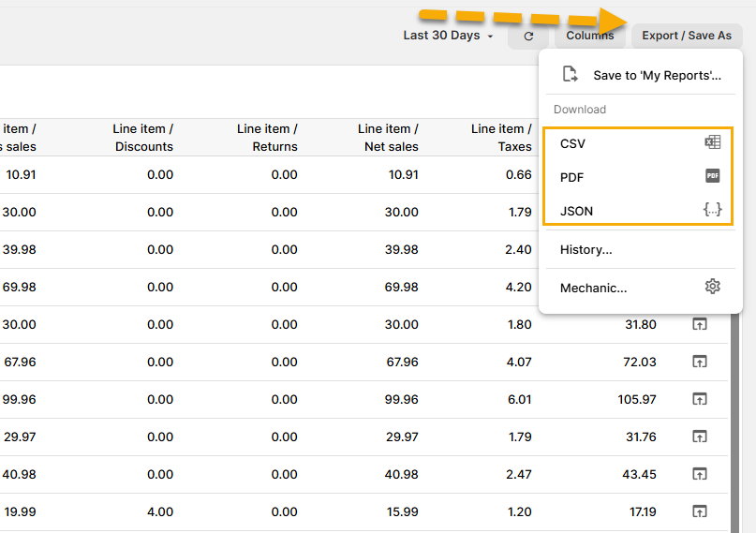Open the row icon beside 31.76
Viewport: 756px width, 533px height.
point(699,437)
